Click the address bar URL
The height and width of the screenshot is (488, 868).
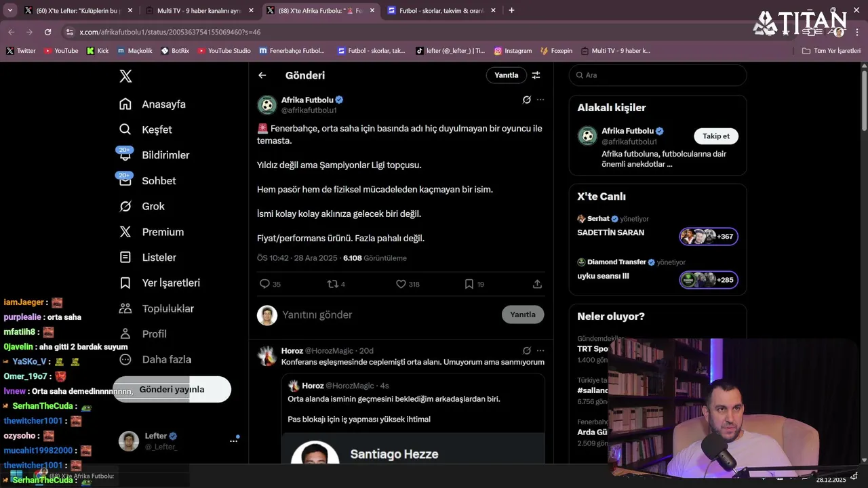click(170, 32)
